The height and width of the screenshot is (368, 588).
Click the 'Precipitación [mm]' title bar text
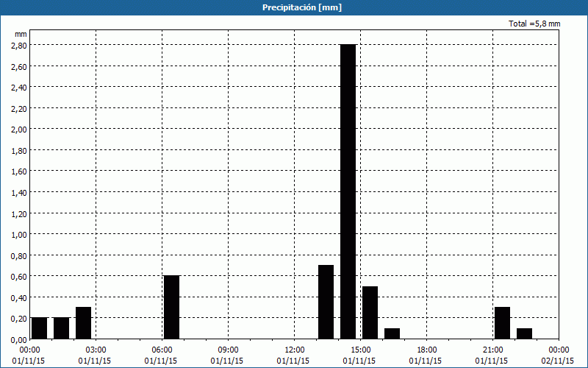[x=302, y=7]
